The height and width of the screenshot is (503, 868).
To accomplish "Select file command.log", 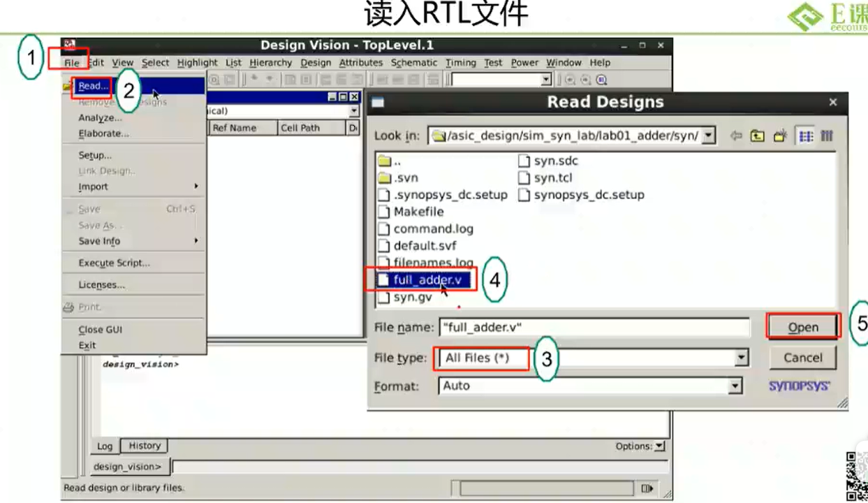I will pos(425,228).
